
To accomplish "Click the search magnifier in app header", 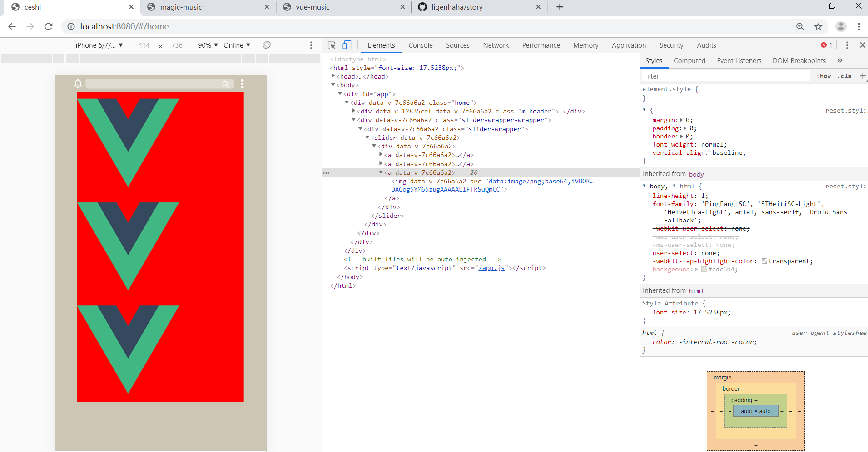I will (225, 84).
